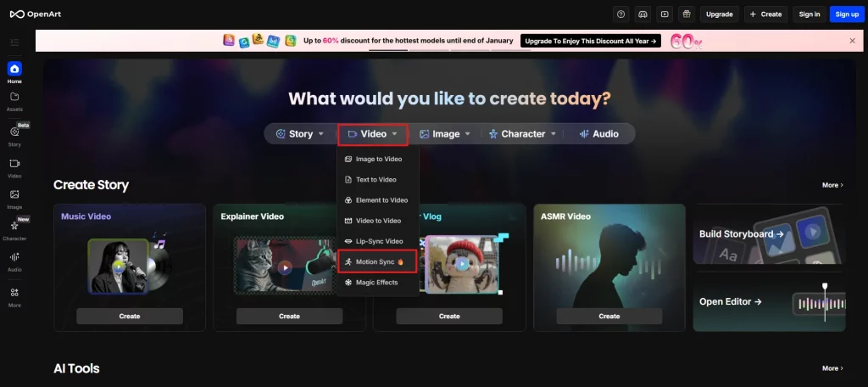Screen dimensions: 868x387
Task: Click More next to Create Story
Action: [832, 185]
